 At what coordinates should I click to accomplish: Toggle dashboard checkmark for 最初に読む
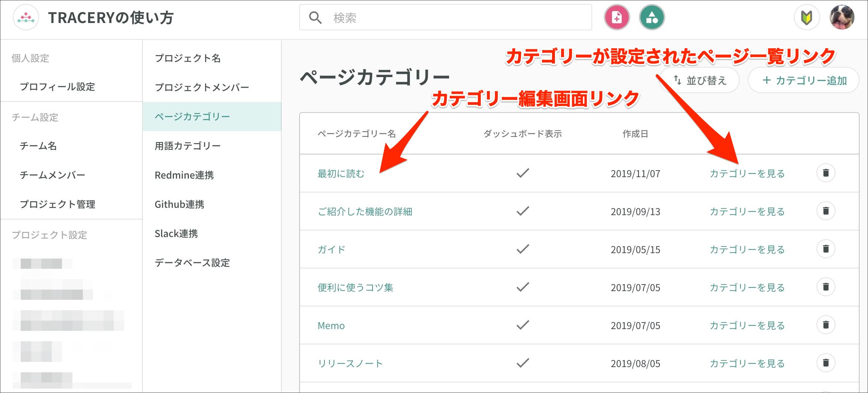tap(523, 173)
